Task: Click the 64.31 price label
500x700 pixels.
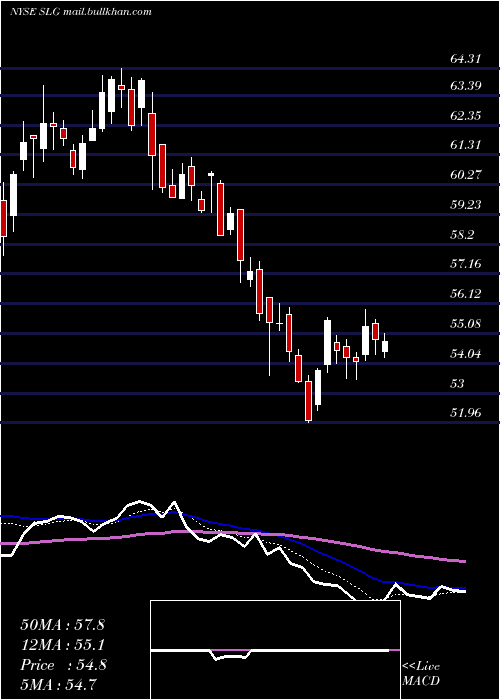Action: [x=466, y=58]
